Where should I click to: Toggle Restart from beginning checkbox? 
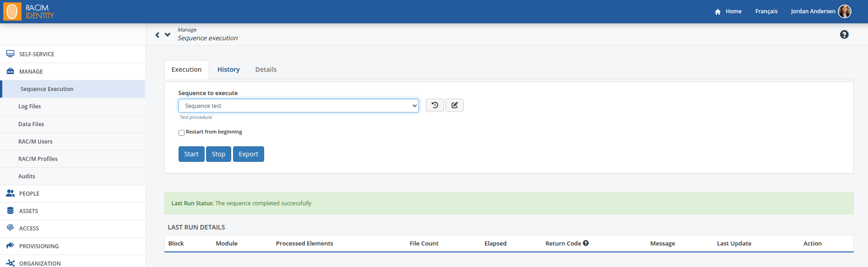point(181,133)
